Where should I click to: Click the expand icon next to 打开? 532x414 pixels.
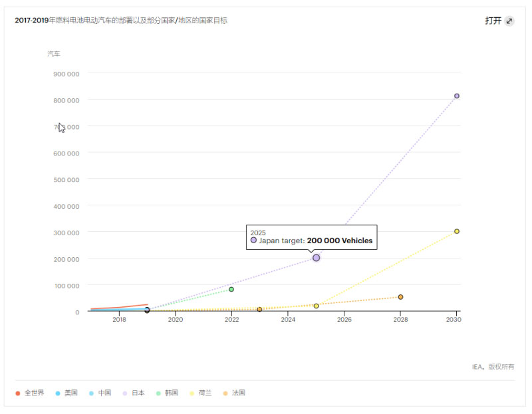(x=509, y=21)
